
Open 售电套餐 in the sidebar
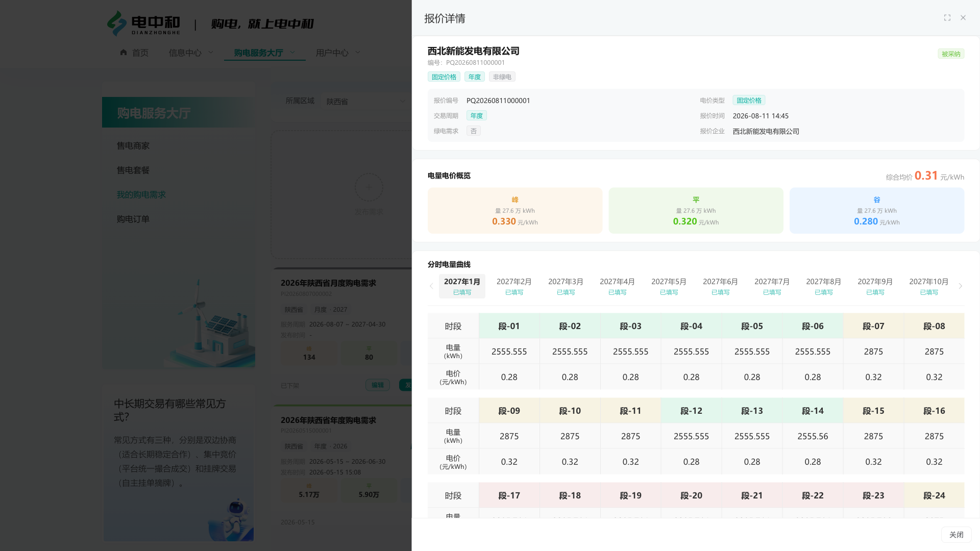coord(133,170)
